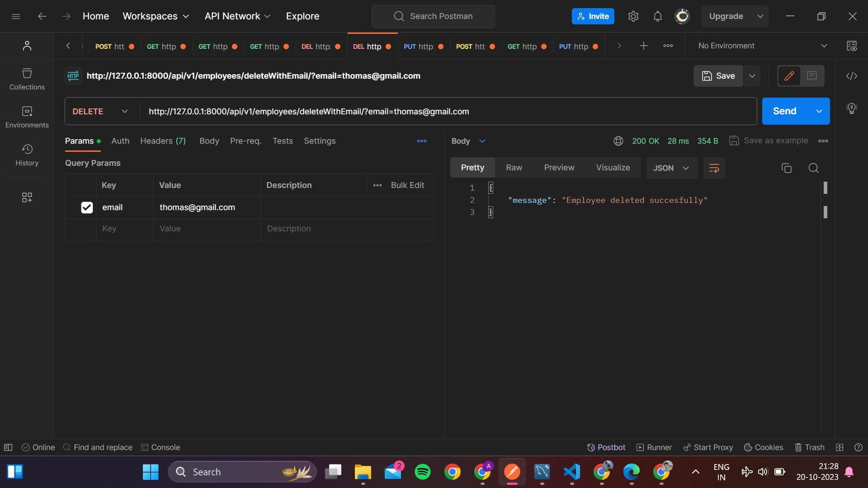Change the JSON response format dropdown
This screenshot has width=868, height=488.
click(x=671, y=168)
